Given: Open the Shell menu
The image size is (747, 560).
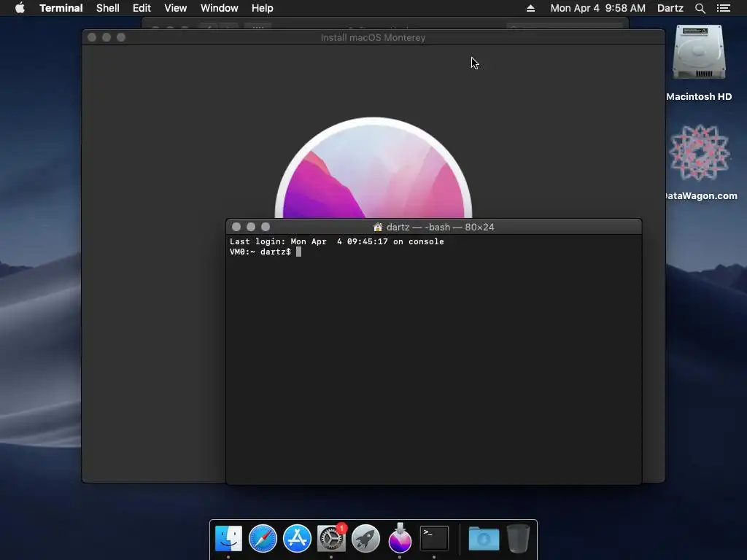Looking at the screenshot, I should [108, 8].
